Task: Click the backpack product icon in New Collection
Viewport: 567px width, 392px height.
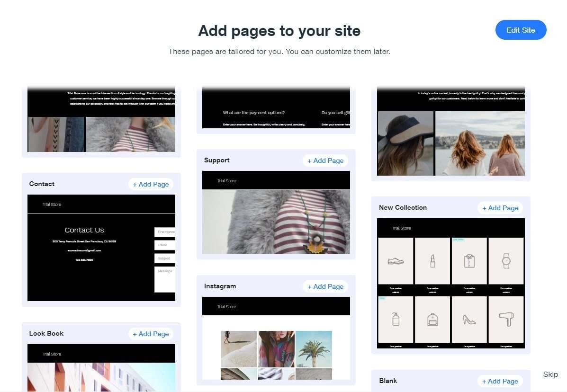Action: pos(432,318)
